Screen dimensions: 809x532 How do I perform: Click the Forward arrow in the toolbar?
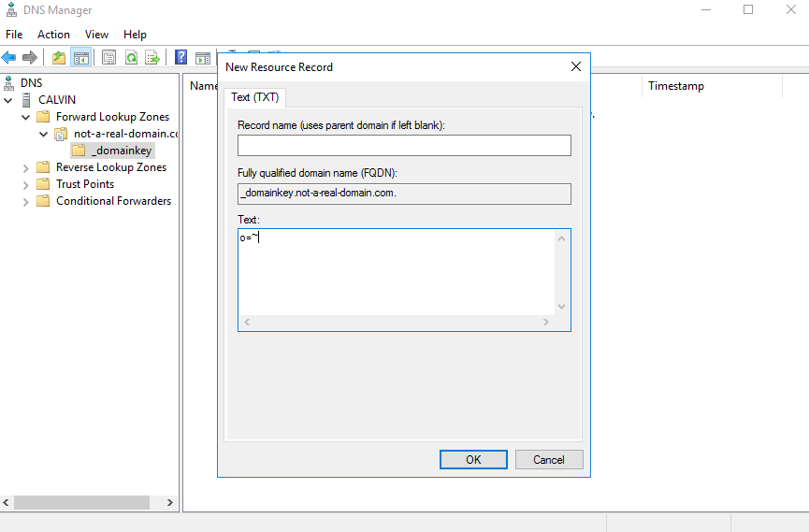pyautogui.click(x=30, y=57)
